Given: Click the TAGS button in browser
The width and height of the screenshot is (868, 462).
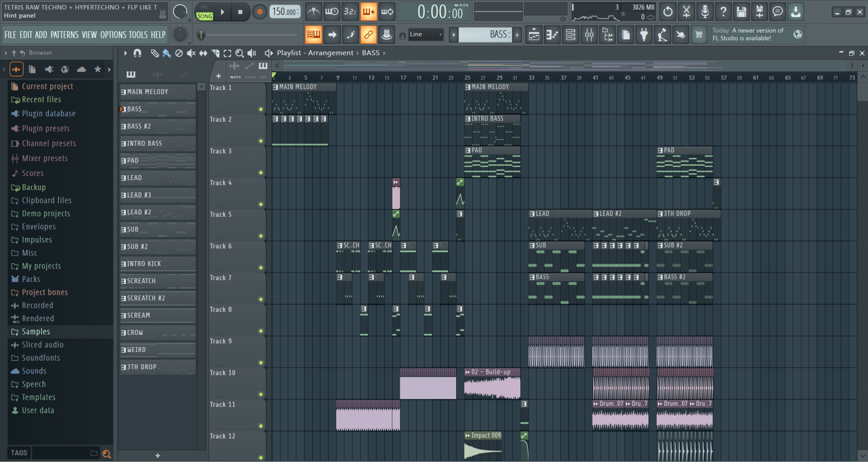Looking at the screenshot, I should pyautogui.click(x=19, y=453).
